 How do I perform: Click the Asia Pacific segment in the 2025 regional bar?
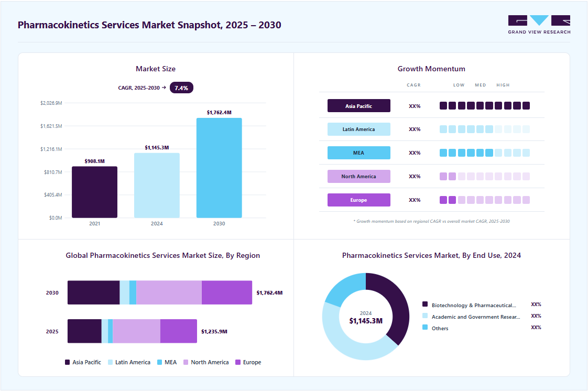pos(84,331)
